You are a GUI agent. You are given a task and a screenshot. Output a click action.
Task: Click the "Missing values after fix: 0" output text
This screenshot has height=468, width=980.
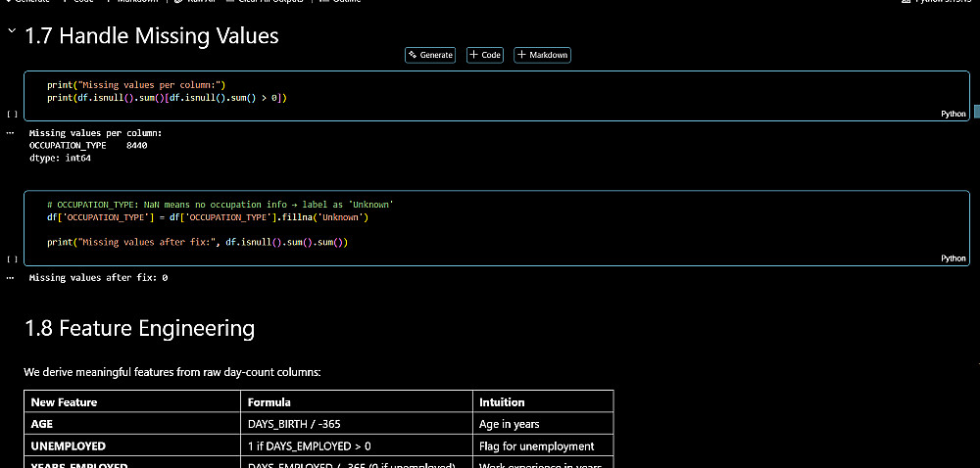(98, 278)
